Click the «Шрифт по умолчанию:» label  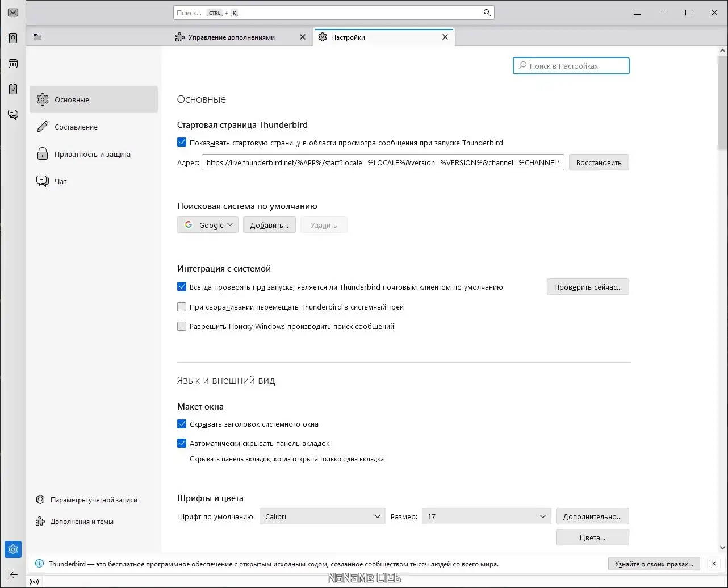point(216,516)
